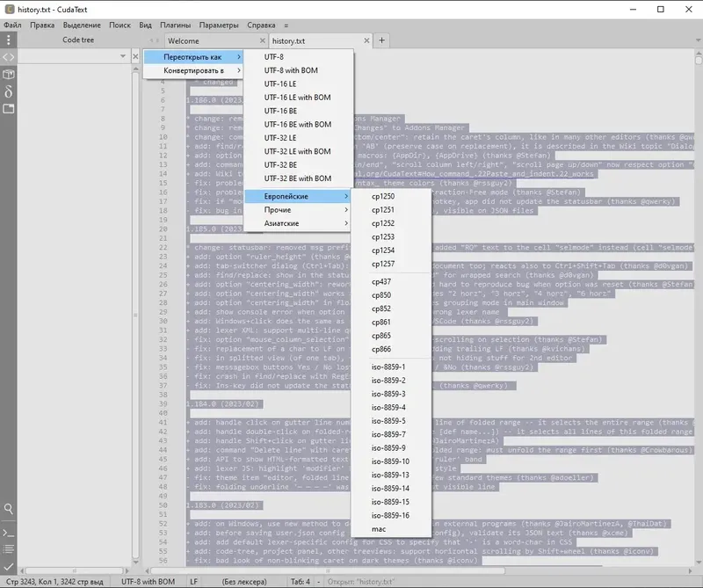The width and height of the screenshot is (703, 588).
Task: Open the Файл menu
Action: pos(12,25)
